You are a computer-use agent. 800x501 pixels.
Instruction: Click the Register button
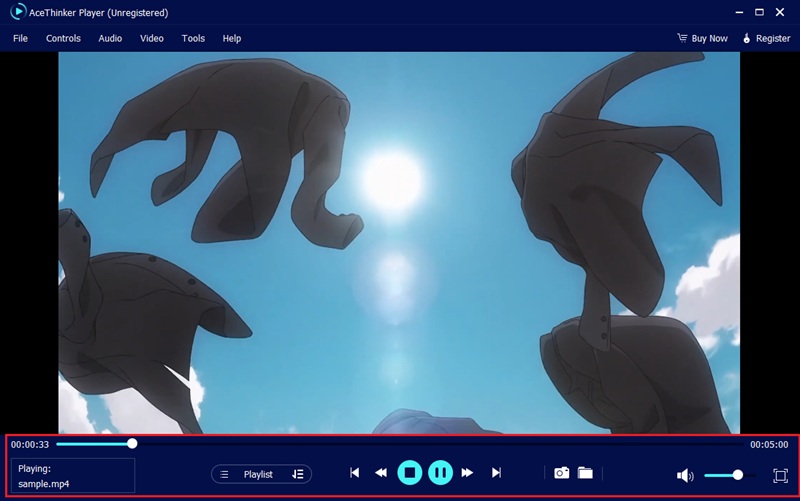pyautogui.click(x=767, y=38)
